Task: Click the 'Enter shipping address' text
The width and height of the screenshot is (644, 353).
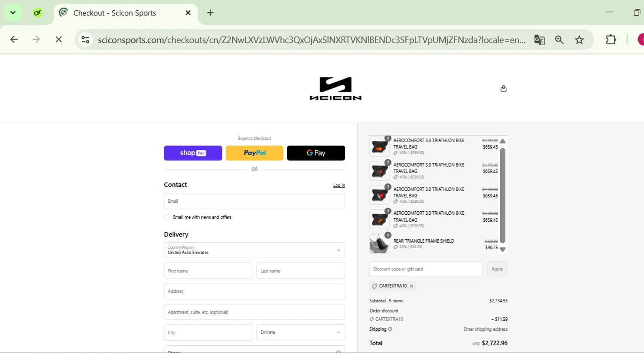Action: (486, 329)
